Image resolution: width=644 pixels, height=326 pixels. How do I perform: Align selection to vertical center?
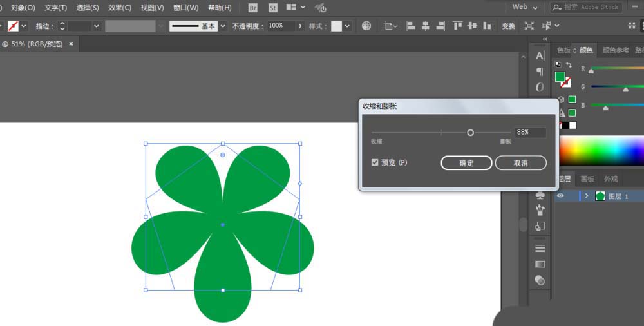pos(472,26)
